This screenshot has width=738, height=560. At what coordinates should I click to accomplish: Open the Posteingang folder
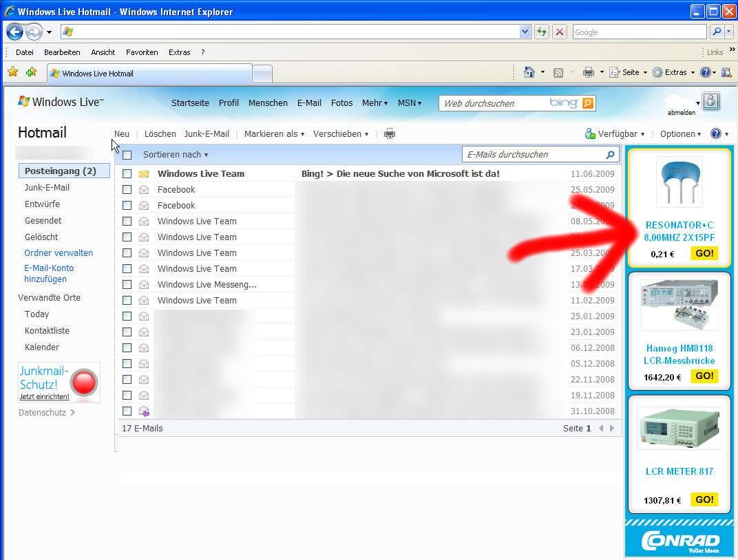(64, 171)
